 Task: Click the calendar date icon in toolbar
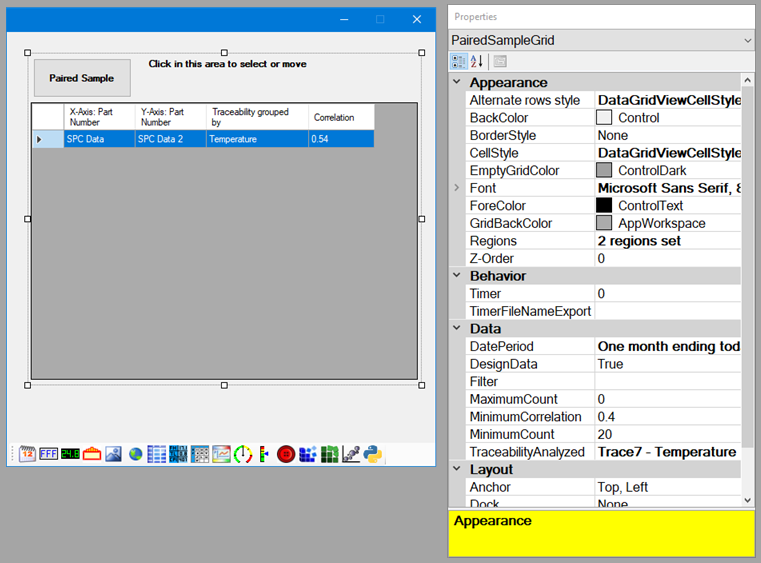point(27,454)
